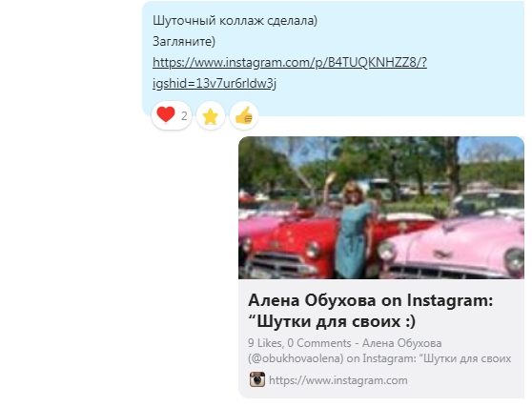532x407 pixels.
Task: Click the red heart reaction
Action: 166,114
